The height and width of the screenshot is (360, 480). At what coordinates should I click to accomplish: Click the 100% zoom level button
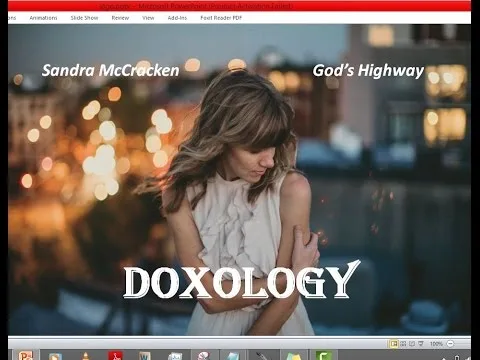pyautogui.click(x=436, y=344)
